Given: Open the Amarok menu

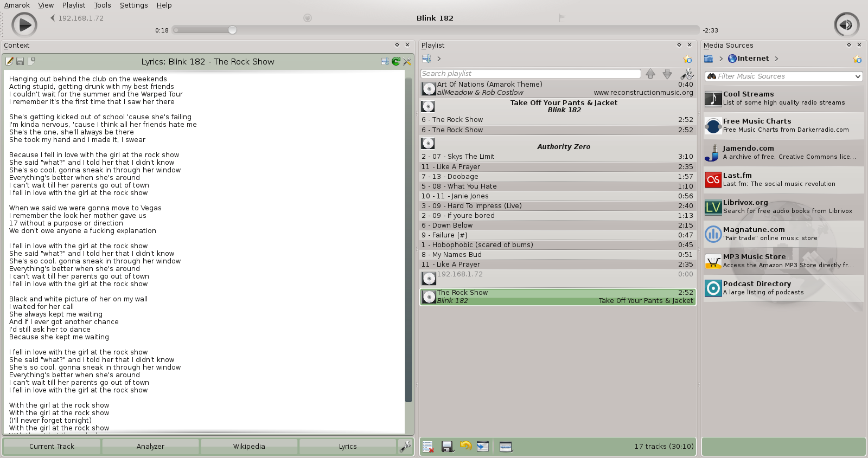Looking at the screenshot, I should pos(17,5).
